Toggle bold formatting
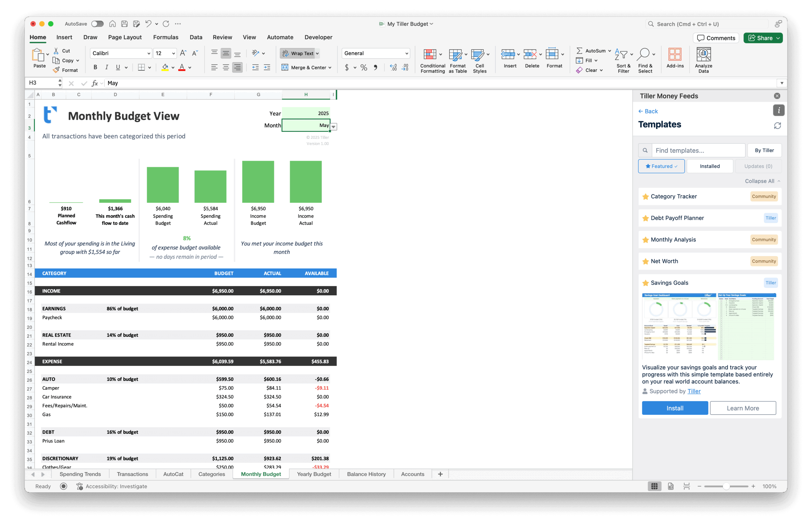 (95, 67)
